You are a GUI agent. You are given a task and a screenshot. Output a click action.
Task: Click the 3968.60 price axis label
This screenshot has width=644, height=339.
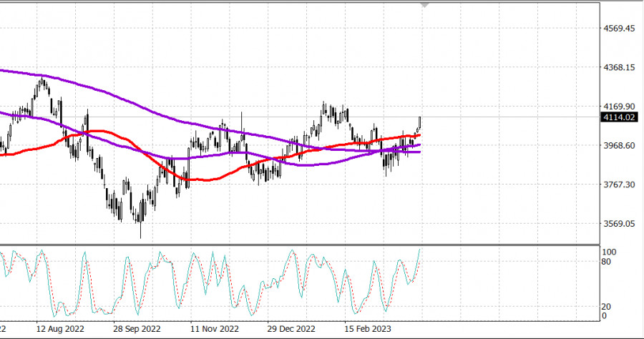620,146
